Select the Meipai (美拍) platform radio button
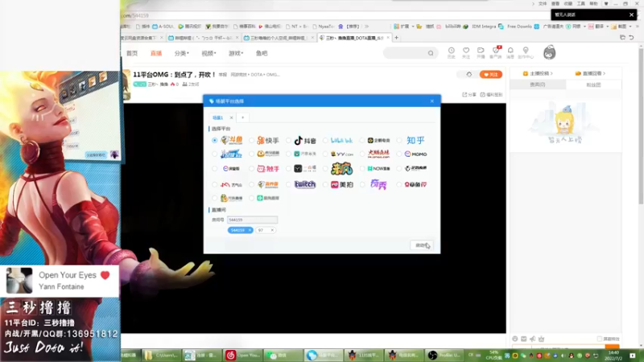 point(325,185)
